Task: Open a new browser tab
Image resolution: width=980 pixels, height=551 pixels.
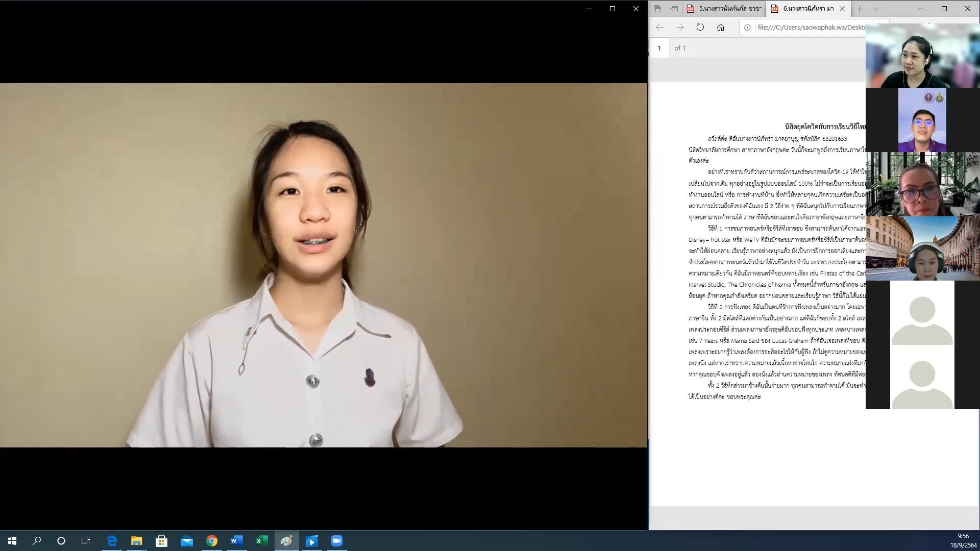Action: coord(860,9)
